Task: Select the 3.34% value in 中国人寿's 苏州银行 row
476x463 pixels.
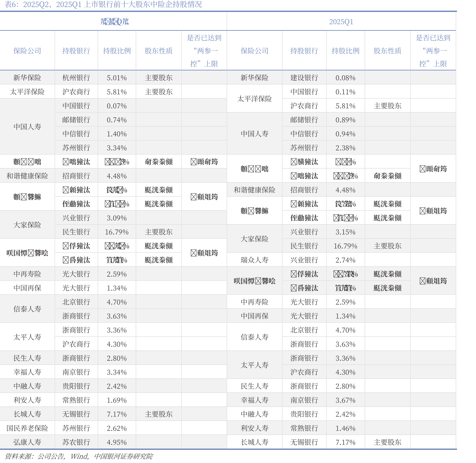Action: [x=117, y=148]
